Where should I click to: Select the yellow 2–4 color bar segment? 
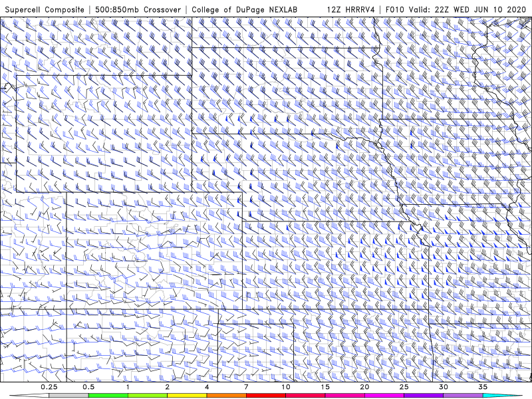point(187,396)
